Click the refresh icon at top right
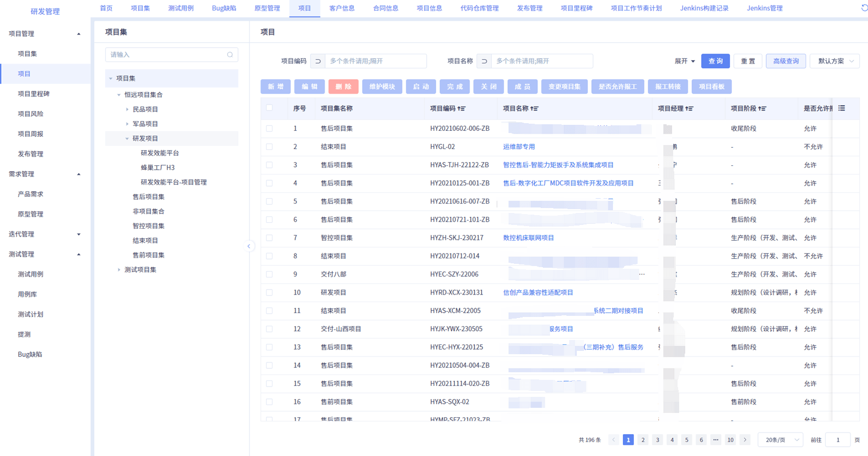 coord(864,8)
